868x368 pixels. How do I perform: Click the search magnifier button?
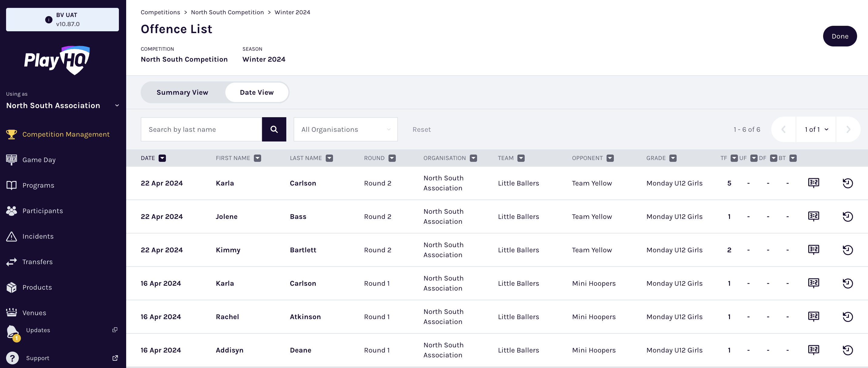(x=274, y=129)
